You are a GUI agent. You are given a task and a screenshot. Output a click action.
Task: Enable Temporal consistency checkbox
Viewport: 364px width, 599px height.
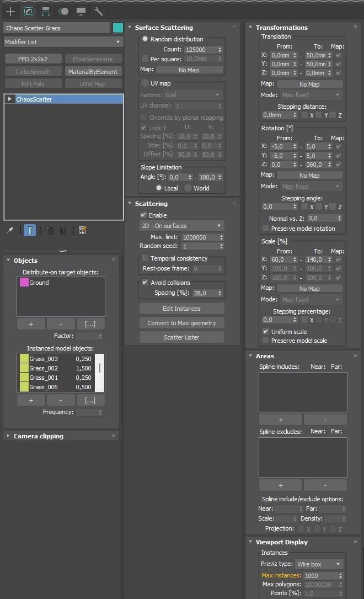[x=144, y=258]
